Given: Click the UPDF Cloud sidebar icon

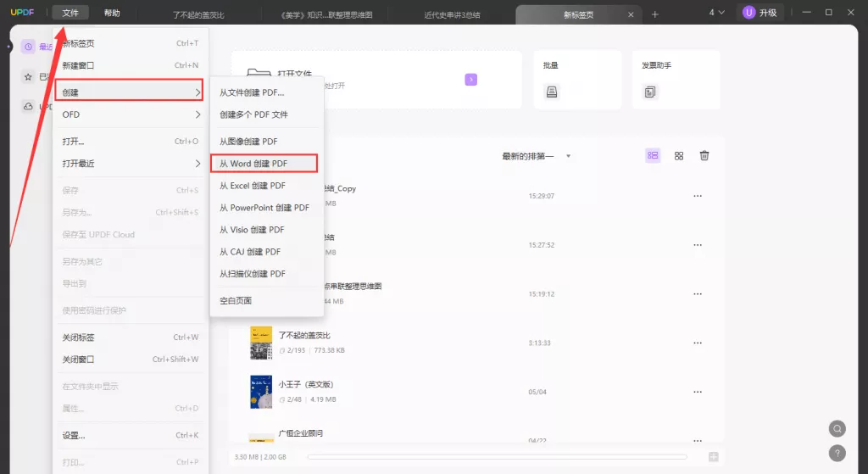Looking at the screenshot, I should click(28, 106).
